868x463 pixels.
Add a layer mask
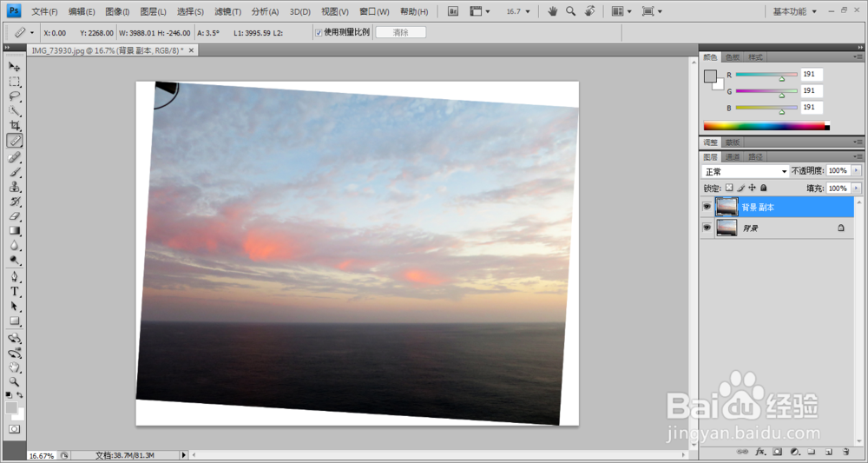pos(777,452)
